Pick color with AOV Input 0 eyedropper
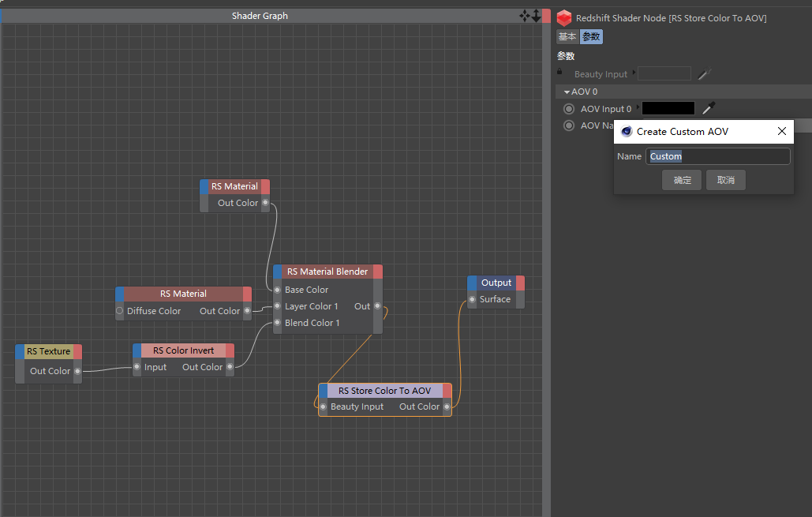This screenshot has height=517, width=812. coord(709,108)
